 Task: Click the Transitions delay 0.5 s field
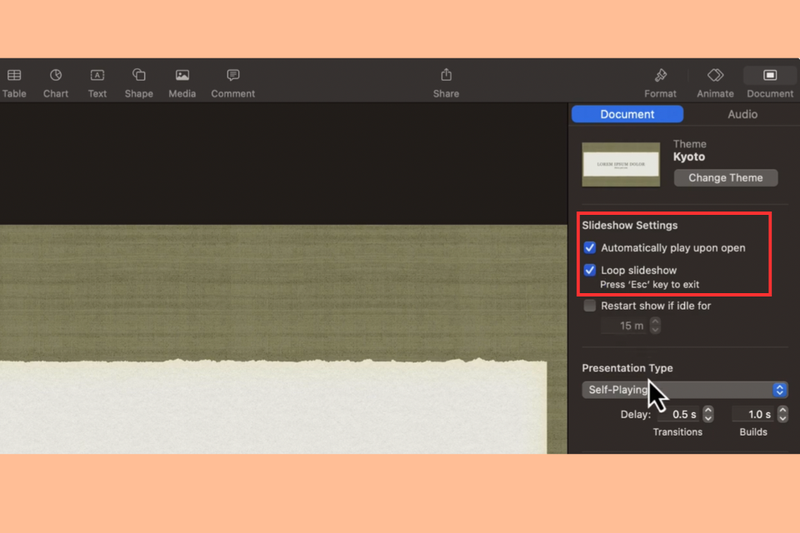679,414
